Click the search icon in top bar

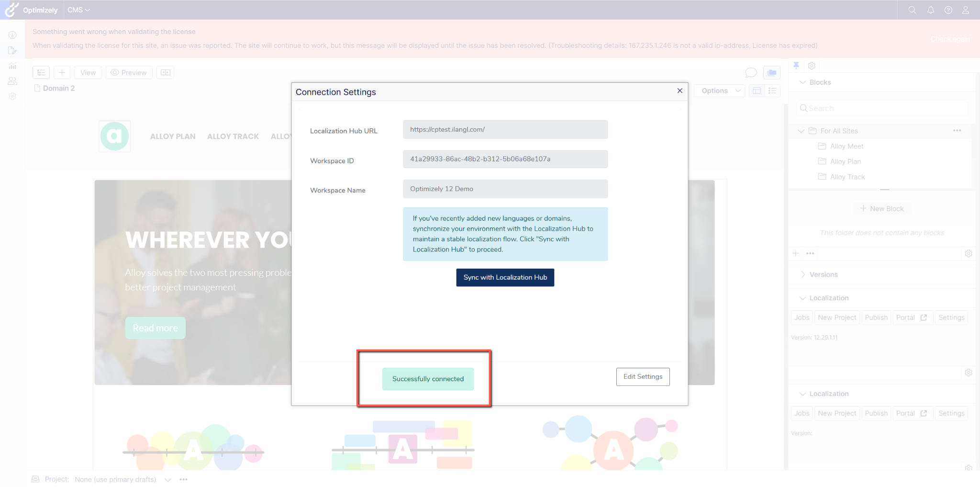(912, 10)
